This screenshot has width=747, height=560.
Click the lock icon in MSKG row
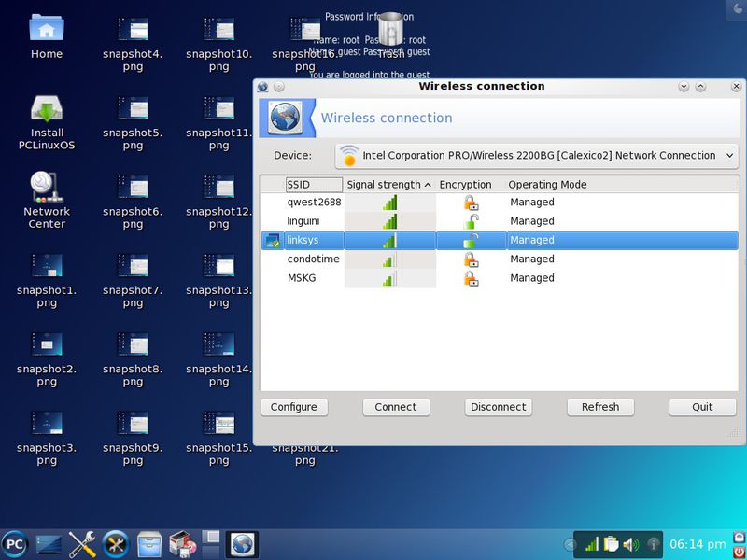pyautogui.click(x=471, y=278)
